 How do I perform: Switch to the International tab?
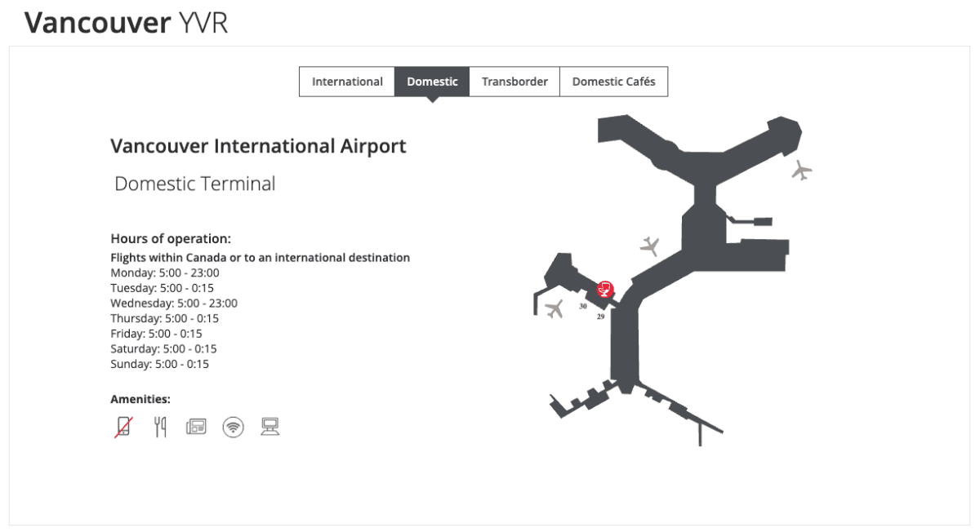click(347, 82)
